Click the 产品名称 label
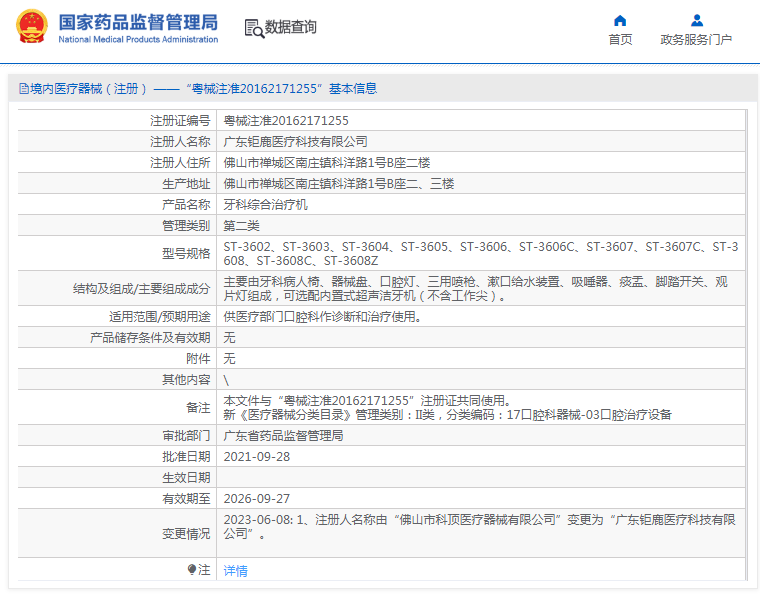Screen dimensions: 760x602 pyautogui.click(x=186, y=205)
